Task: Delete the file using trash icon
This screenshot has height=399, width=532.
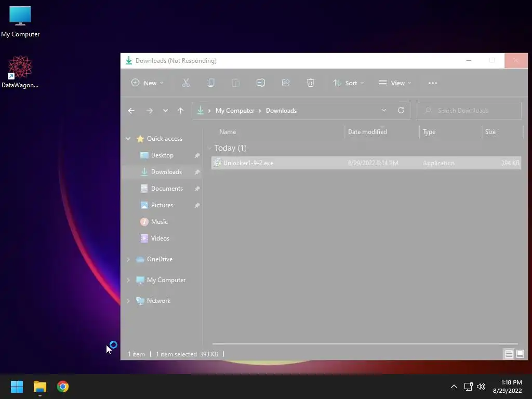Action: [311, 83]
